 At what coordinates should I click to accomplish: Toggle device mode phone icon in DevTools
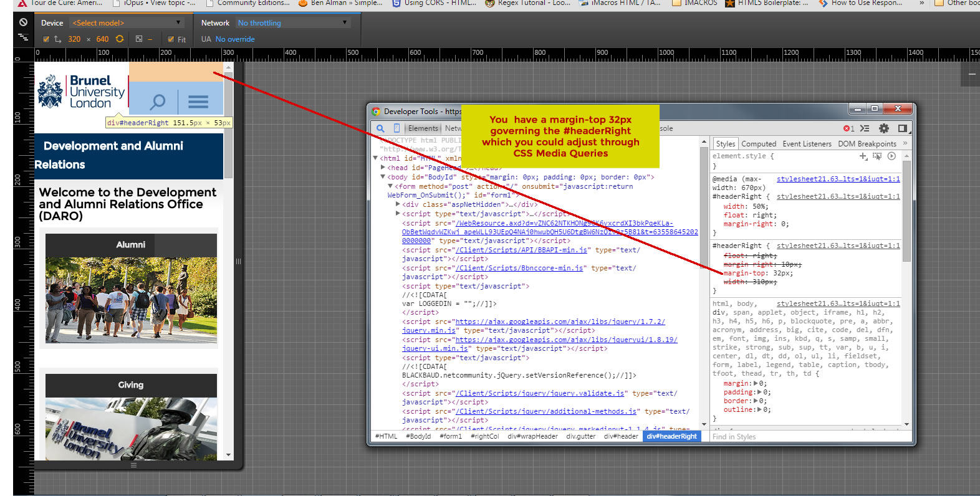click(x=396, y=128)
